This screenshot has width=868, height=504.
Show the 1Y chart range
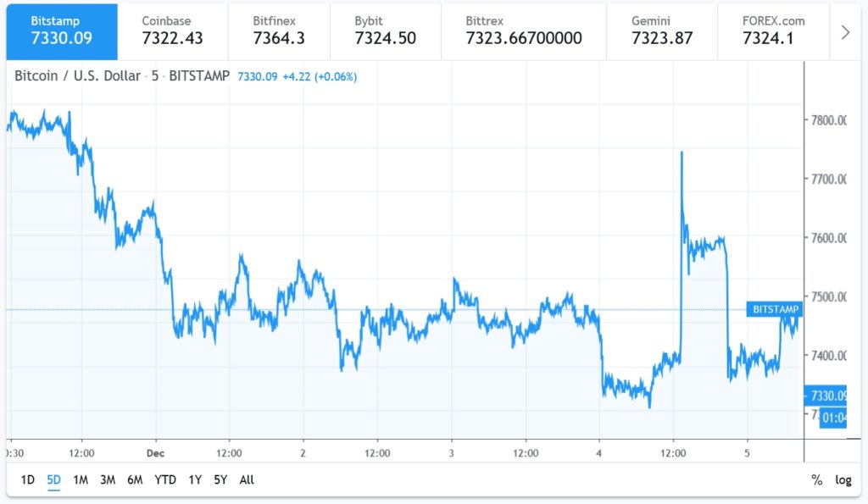[x=196, y=480]
